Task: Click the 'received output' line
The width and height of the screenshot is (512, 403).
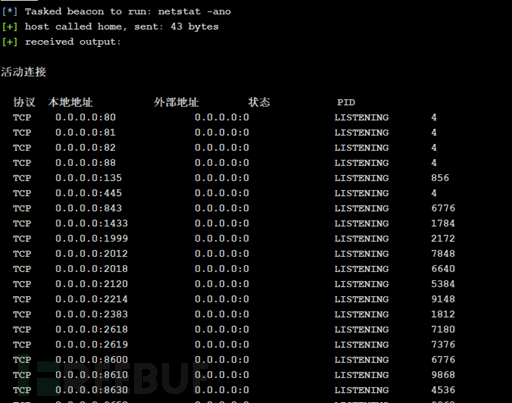Action: click(x=61, y=42)
